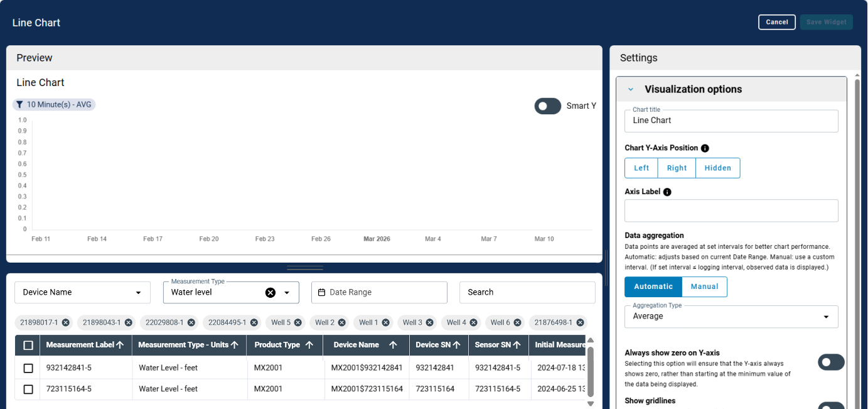Image resolution: width=868 pixels, height=409 pixels.
Task: Click the Date Range input field
Action: 379,292
